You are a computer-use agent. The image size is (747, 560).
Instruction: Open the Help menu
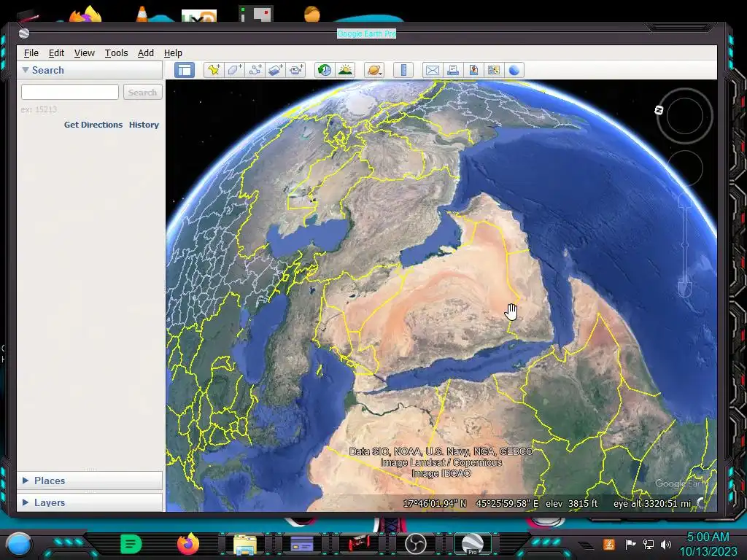[x=173, y=52]
